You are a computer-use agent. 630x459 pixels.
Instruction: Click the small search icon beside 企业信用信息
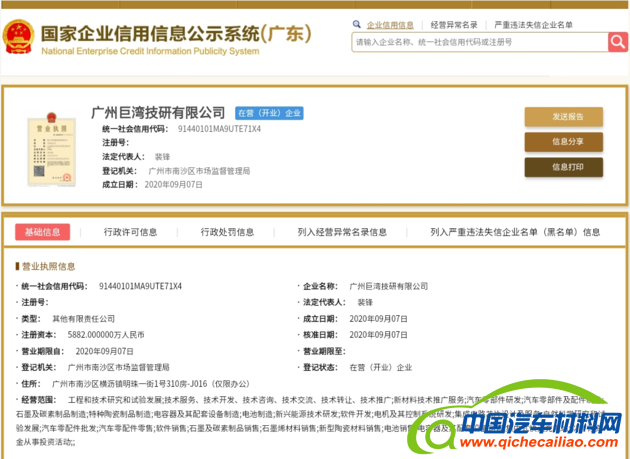[x=358, y=24]
